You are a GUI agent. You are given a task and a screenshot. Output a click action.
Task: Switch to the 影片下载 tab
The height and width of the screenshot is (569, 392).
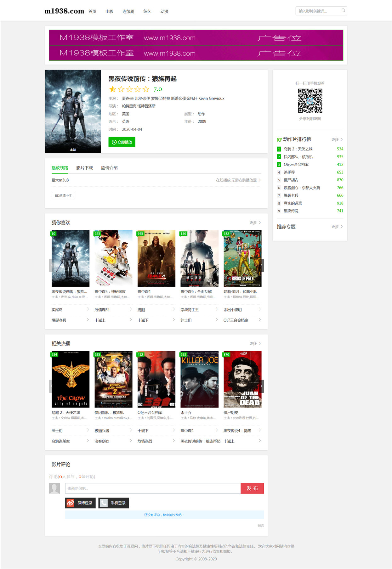pyautogui.click(x=84, y=168)
